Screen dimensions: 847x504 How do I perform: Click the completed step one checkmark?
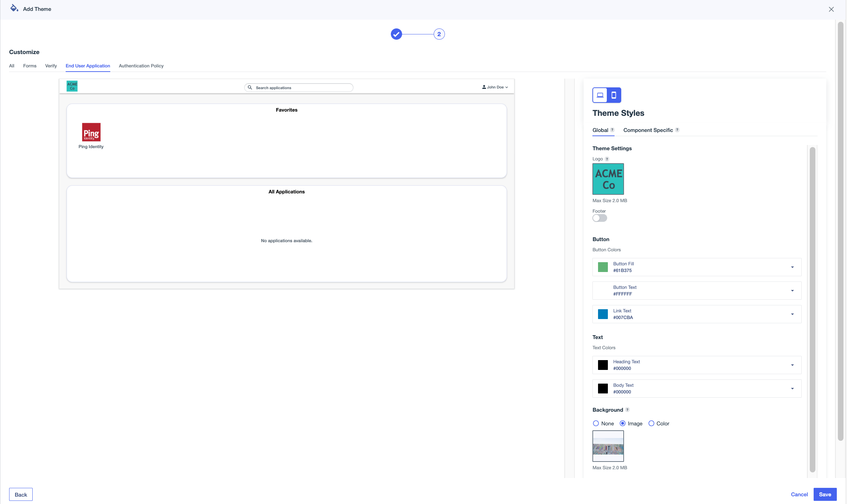396,34
